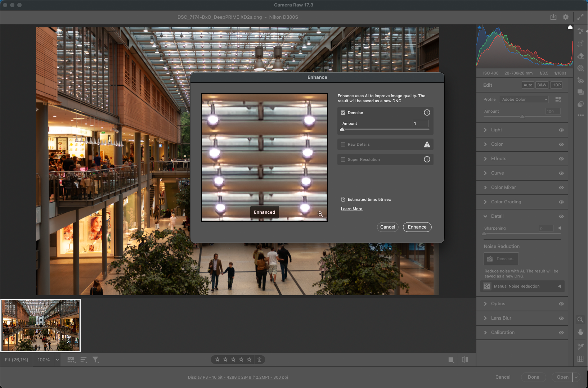Toggle the grid overlay icon
Image resolution: width=588 pixels, height=388 pixels.
580,359
